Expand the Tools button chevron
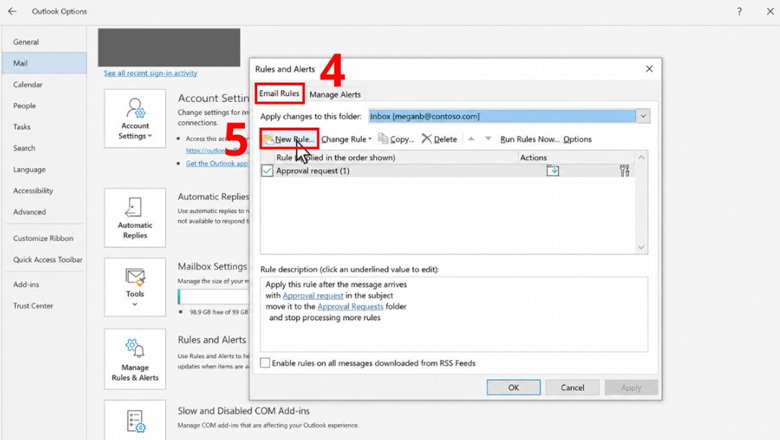Viewport: 780px width, 440px height. click(135, 304)
